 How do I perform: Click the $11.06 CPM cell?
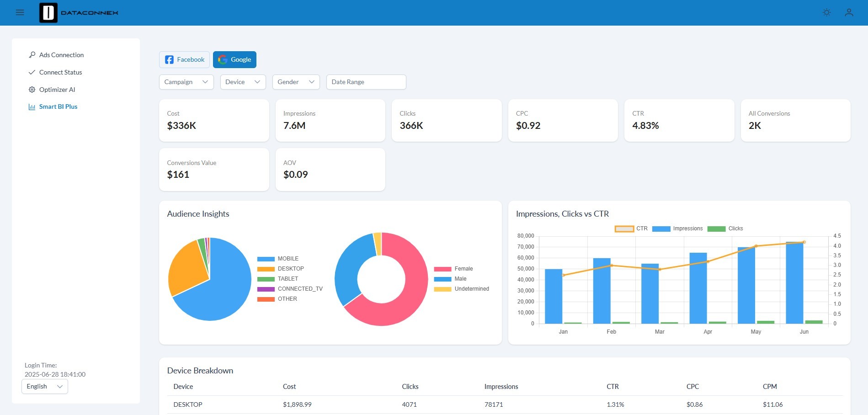[773, 404]
